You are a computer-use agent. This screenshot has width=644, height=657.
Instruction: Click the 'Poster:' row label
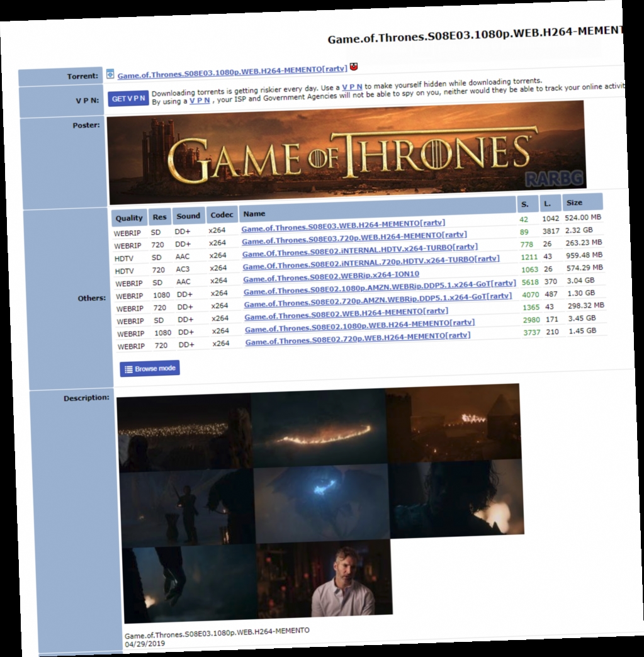(x=86, y=125)
